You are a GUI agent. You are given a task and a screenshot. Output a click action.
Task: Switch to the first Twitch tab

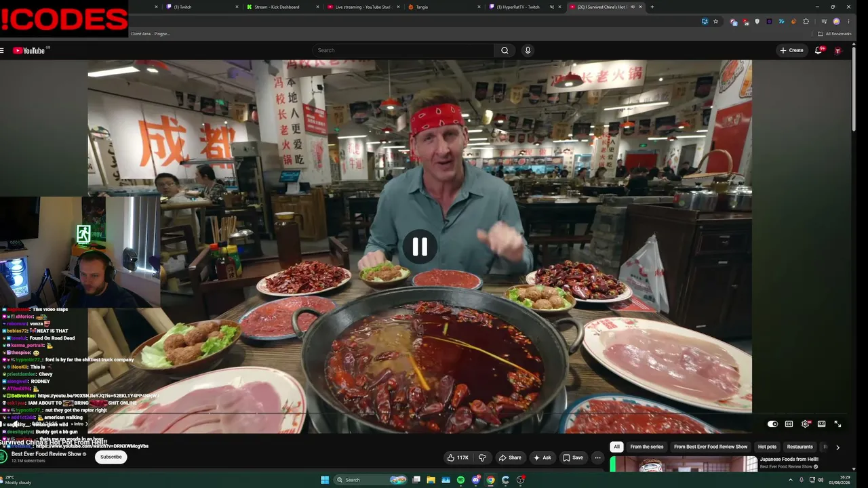point(203,7)
